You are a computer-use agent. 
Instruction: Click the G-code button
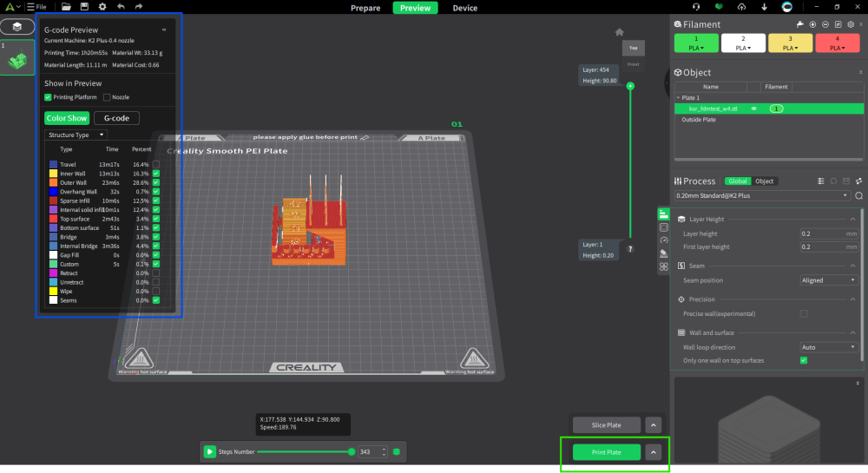tap(116, 118)
